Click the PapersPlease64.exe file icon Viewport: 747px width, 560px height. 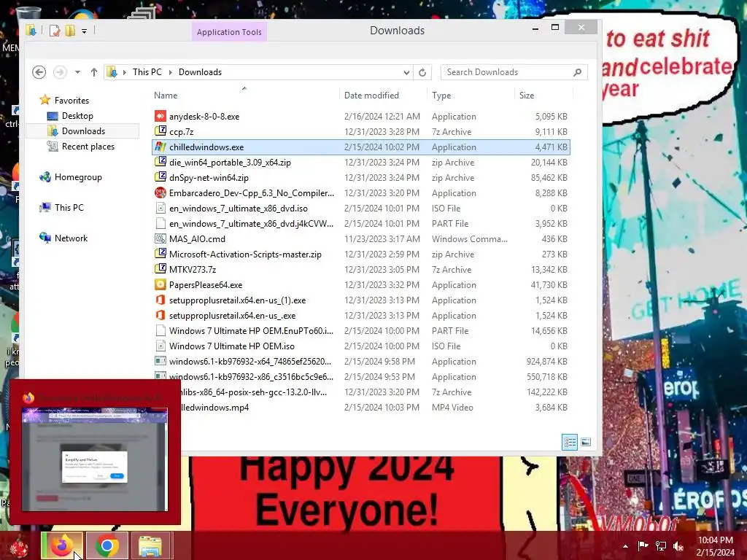pyautogui.click(x=160, y=285)
